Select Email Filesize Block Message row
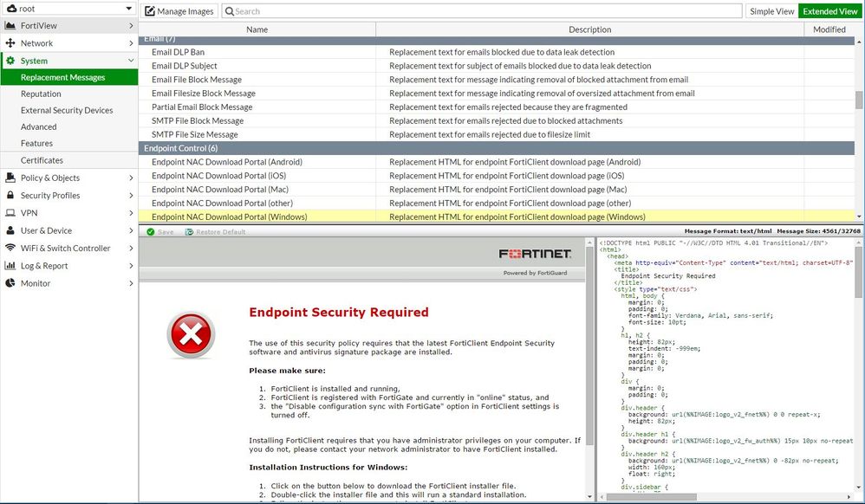This screenshot has height=504, width=865. pos(497,94)
